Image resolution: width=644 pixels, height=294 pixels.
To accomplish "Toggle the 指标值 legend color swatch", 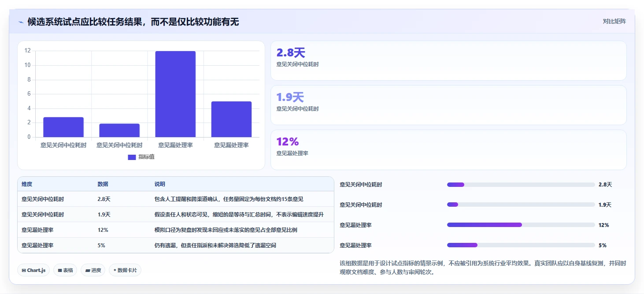I will [x=132, y=157].
